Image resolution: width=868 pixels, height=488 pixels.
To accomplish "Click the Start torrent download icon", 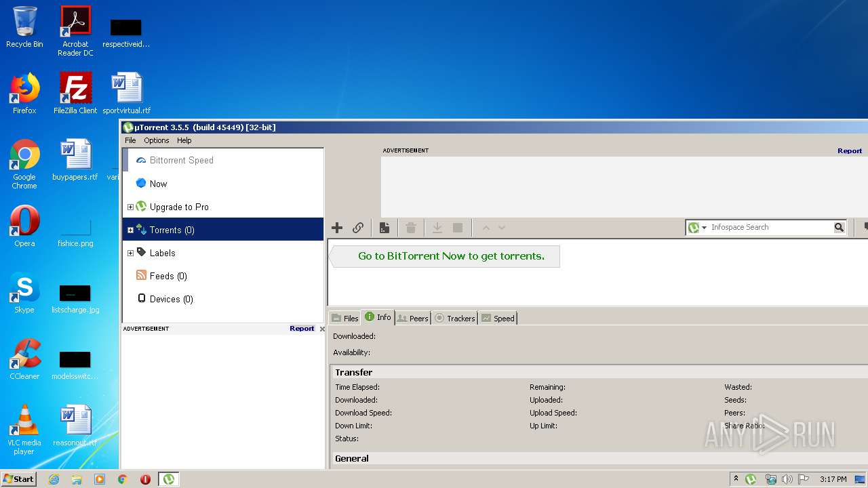I will (x=437, y=228).
